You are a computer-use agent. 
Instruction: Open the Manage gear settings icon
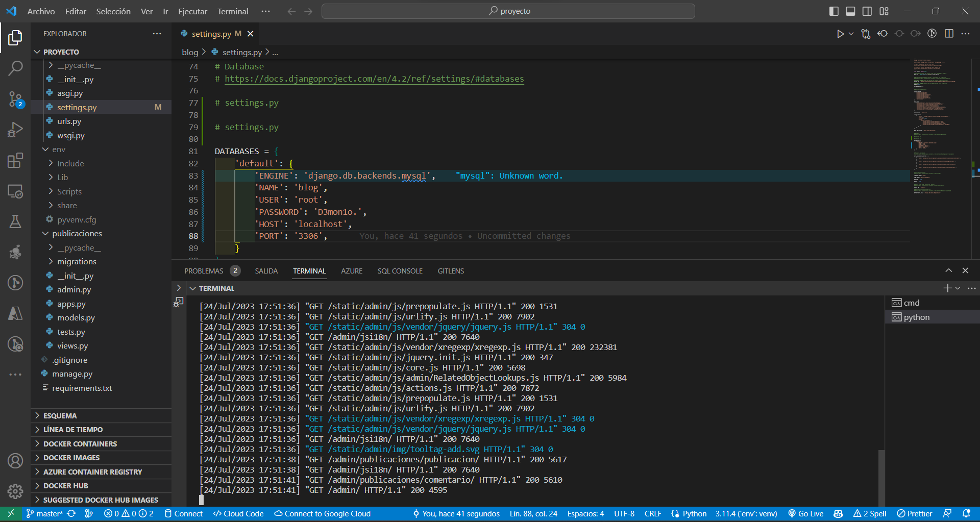[15, 491]
